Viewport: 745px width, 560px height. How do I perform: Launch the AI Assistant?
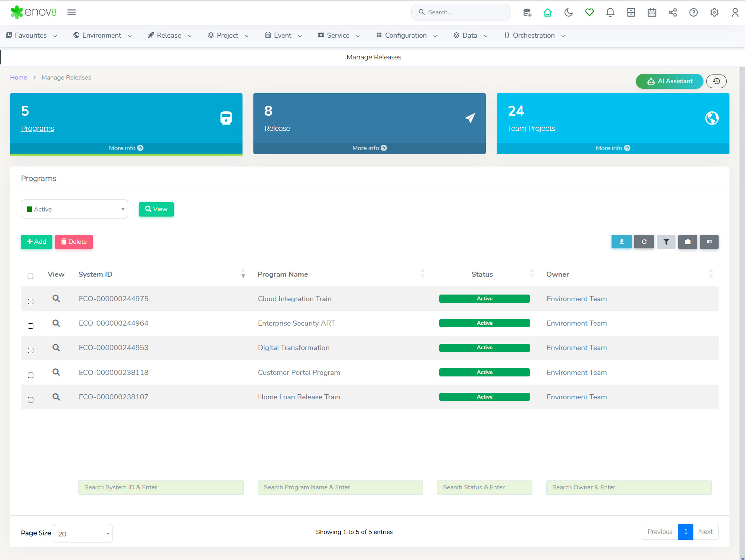(x=669, y=81)
